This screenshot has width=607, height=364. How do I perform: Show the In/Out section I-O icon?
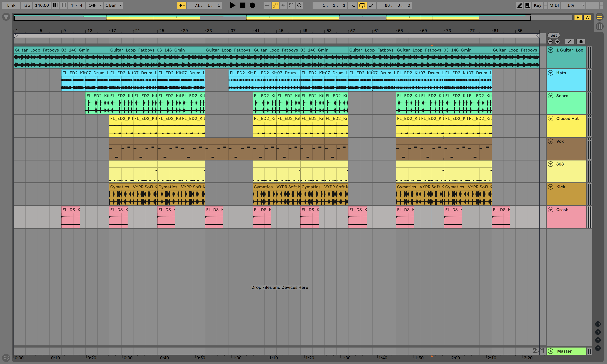coord(598,324)
